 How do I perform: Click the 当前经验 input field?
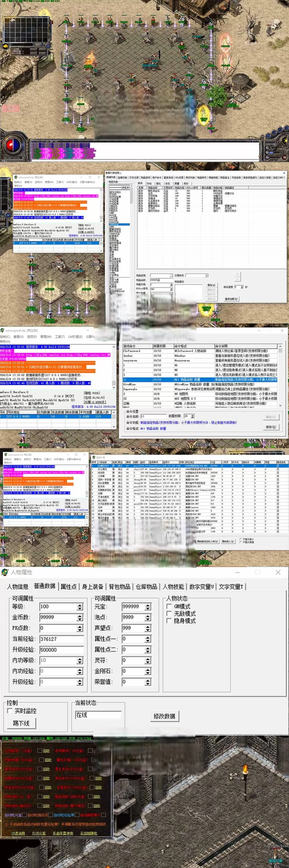(61, 639)
